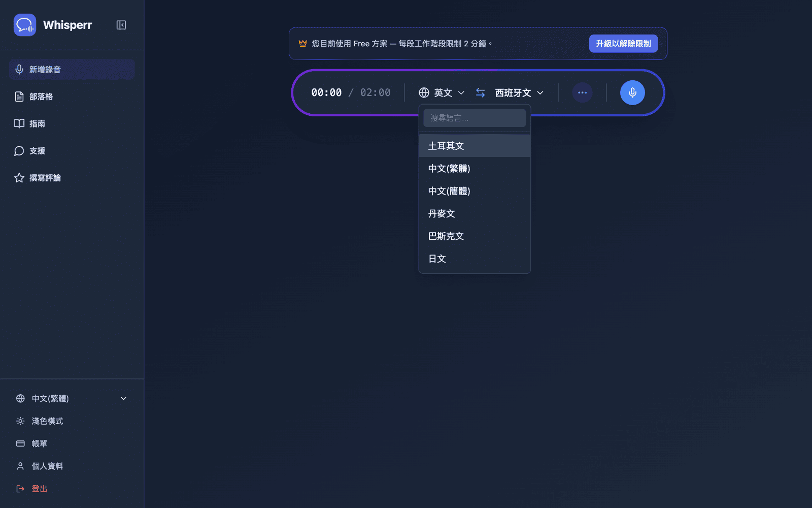Select 中文(簡體) from the language list
Viewport: 812px width, 508px height.
tap(475, 191)
